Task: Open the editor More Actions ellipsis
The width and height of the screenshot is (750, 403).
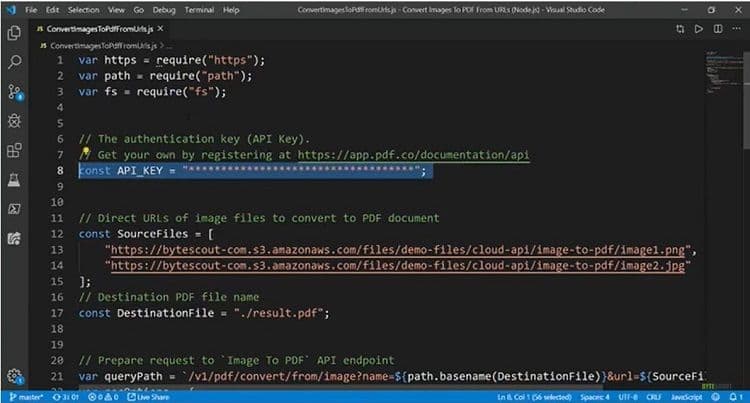Action: tap(736, 29)
